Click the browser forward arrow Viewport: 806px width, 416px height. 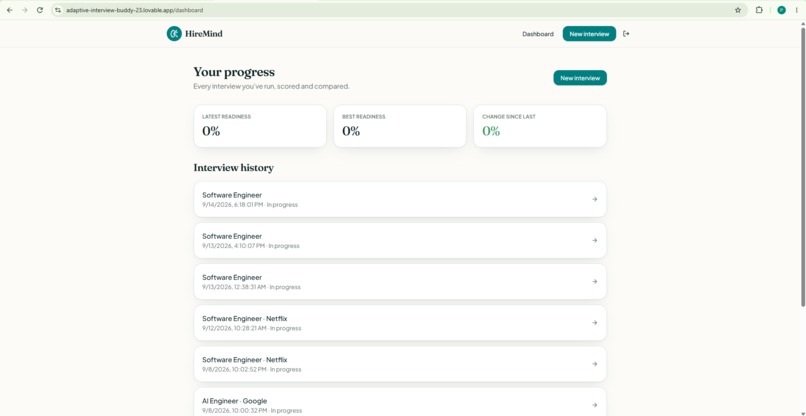coord(24,10)
